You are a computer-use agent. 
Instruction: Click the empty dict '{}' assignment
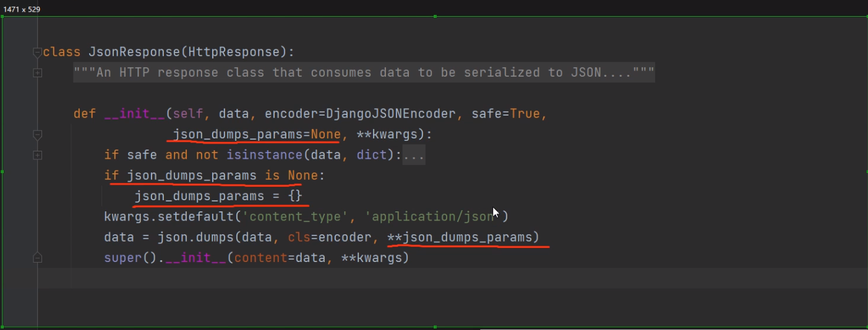(x=295, y=197)
